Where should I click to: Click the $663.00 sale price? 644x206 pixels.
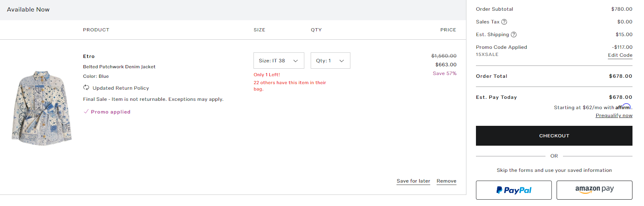[446, 65]
